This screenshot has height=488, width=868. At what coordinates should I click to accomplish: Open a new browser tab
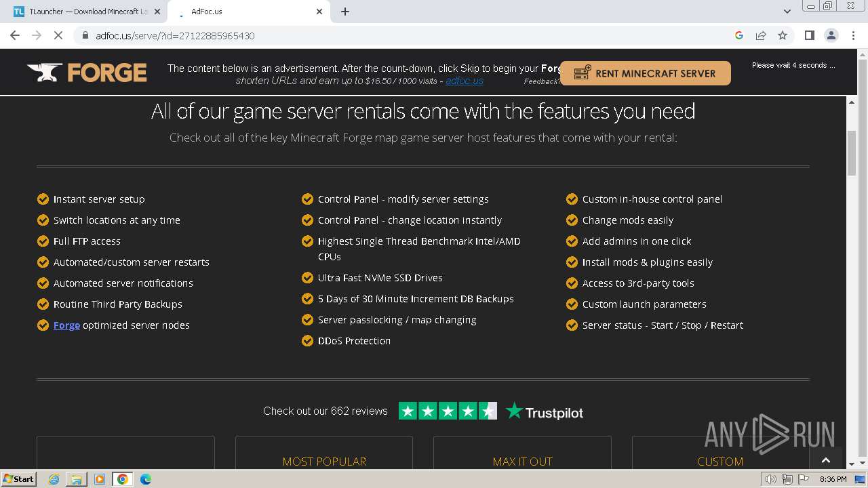coord(345,12)
